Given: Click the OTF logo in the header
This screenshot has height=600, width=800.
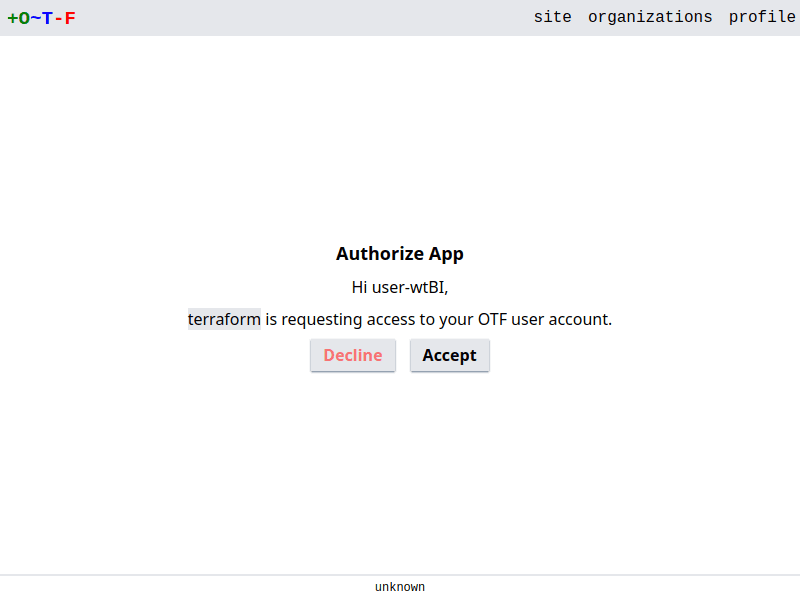Looking at the screenshot, I should (x=41, y=18).
